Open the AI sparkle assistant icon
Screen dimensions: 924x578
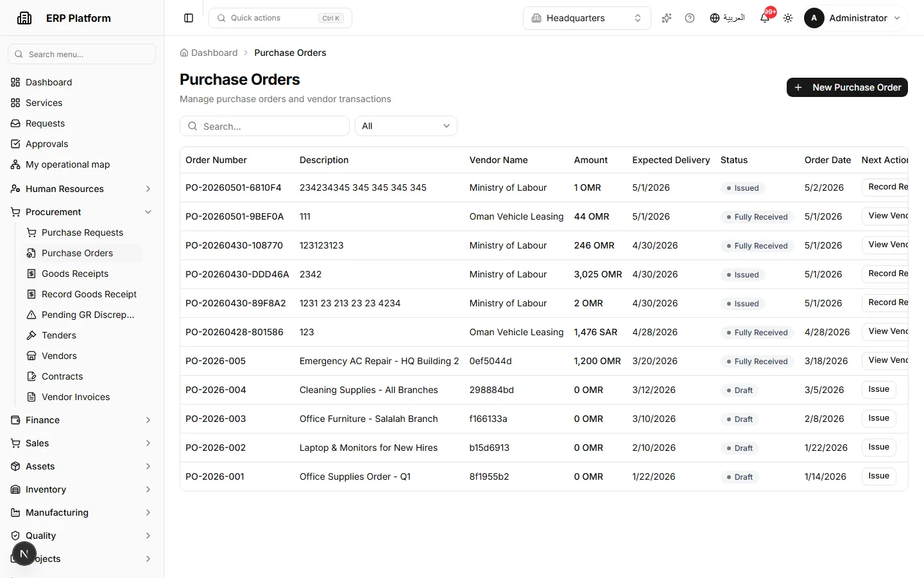[x=667, y=18]
